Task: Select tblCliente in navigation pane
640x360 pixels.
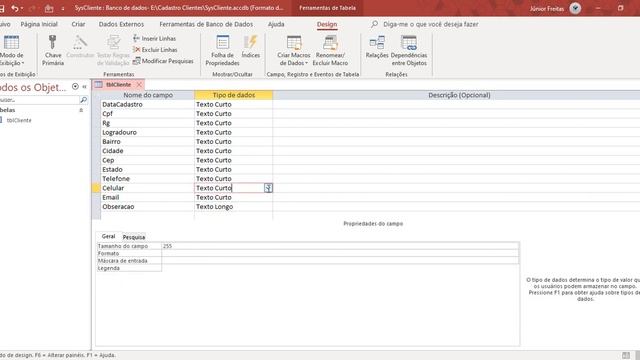Action: 19,120
